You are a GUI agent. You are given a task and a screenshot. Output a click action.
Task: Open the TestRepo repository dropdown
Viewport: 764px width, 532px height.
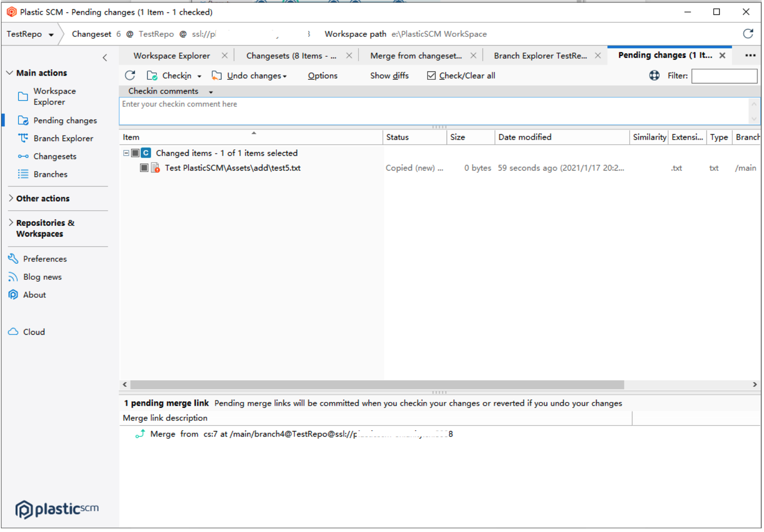coord(30,34)
